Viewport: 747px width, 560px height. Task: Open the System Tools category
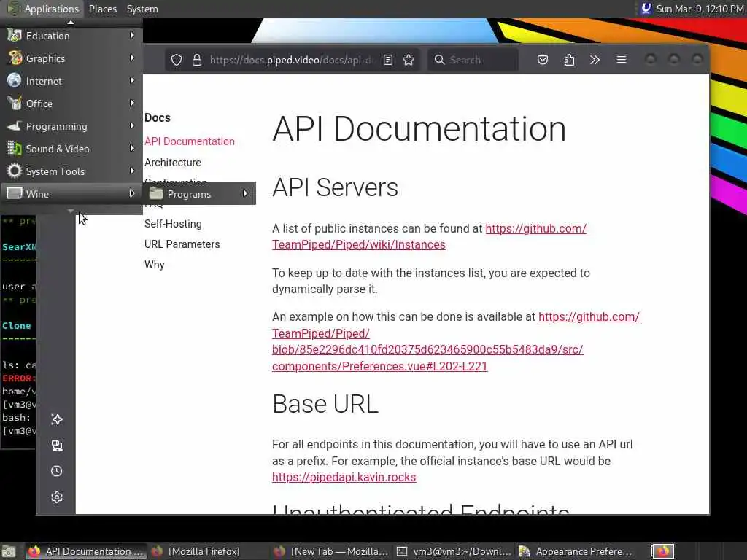(x=71, y=171)
